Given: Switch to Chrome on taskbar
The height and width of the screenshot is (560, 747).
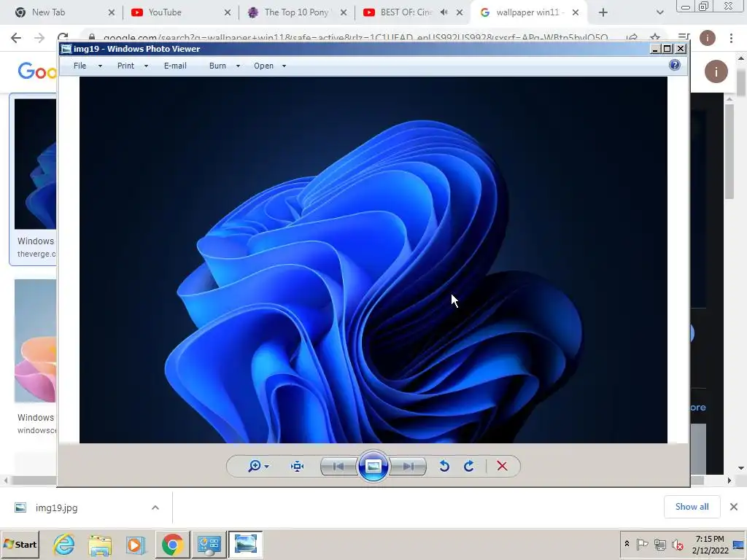Looking at the screenshot, I should pyautogui.click(x=172, y=544).
